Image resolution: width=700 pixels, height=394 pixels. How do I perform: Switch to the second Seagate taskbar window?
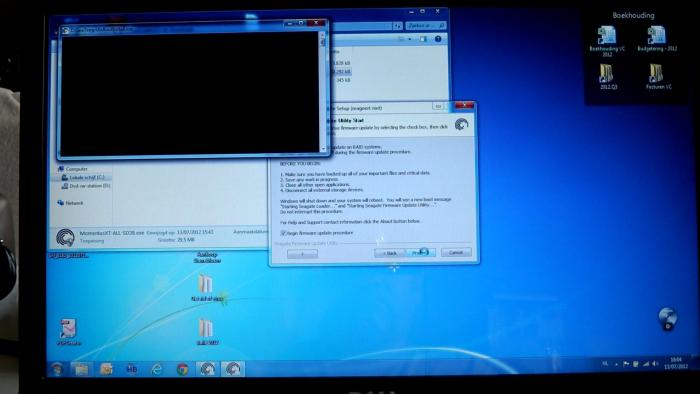pyautogui.click(x=233, y=369)
